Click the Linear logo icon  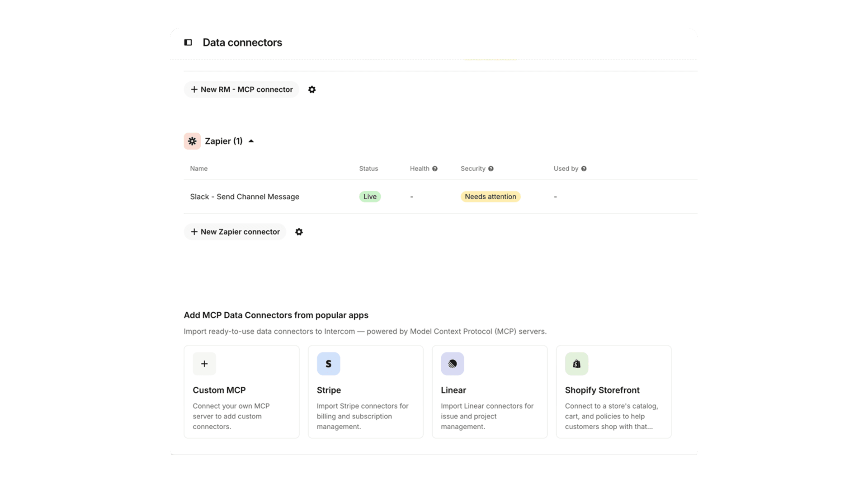(x=453, y=364)
